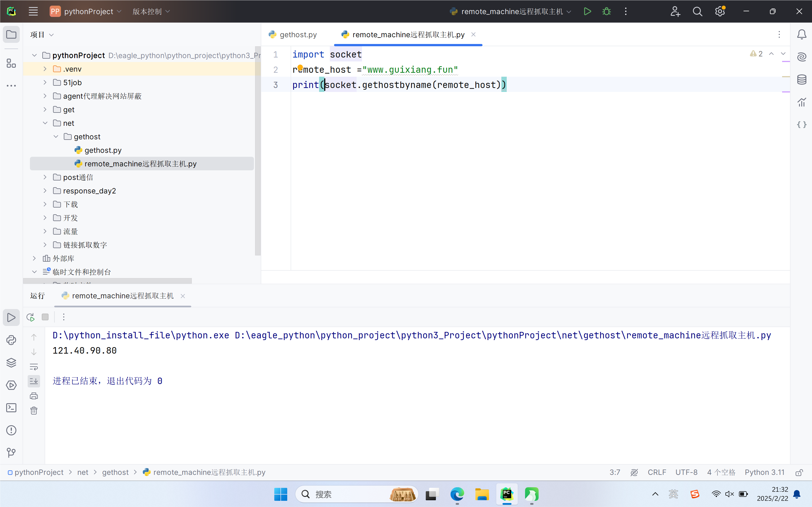Click UTF-8 encoding in status bar

click(686, 473)
